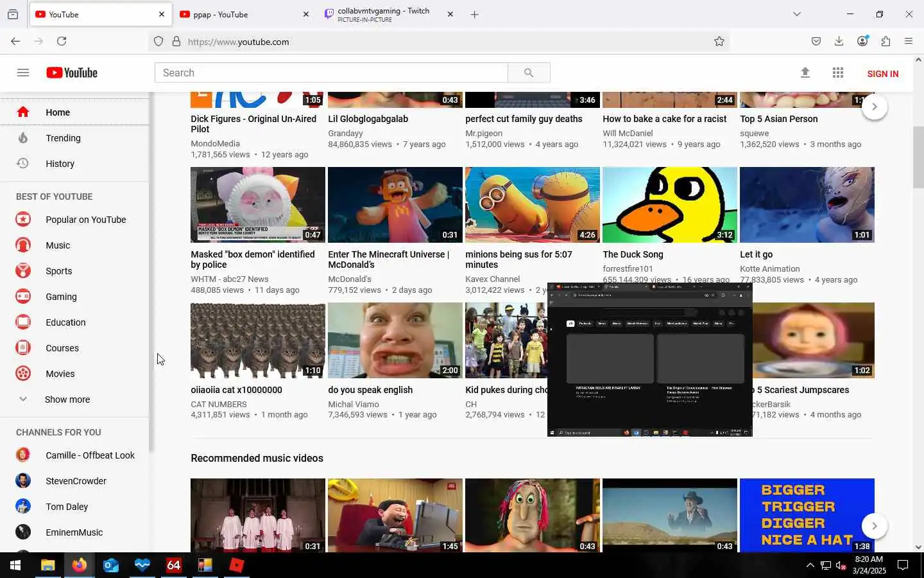Open the YouTube apps grid icon
Screen dimensions: 924x578
(837, 73)
